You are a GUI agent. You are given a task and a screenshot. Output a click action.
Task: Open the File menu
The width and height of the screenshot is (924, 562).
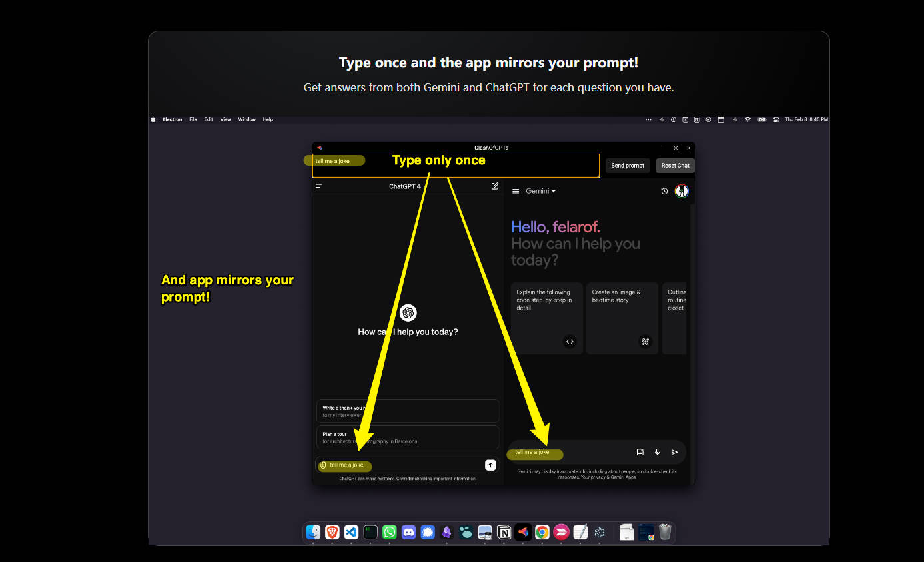point(193,119)
